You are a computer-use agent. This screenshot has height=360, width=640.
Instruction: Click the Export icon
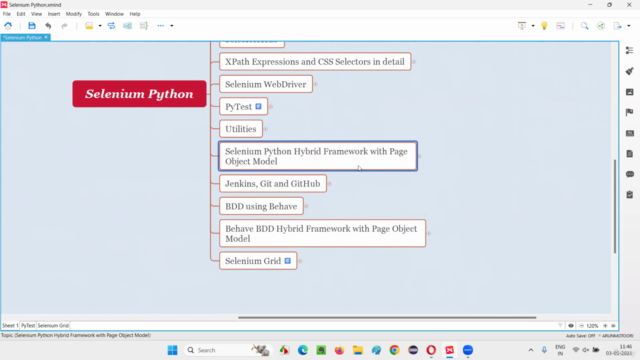click(617, 26)
